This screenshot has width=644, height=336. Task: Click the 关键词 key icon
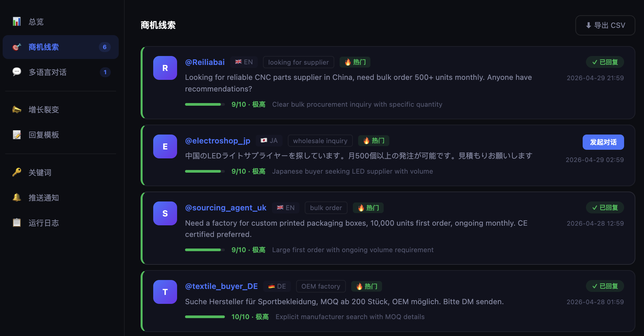point(17,172)
